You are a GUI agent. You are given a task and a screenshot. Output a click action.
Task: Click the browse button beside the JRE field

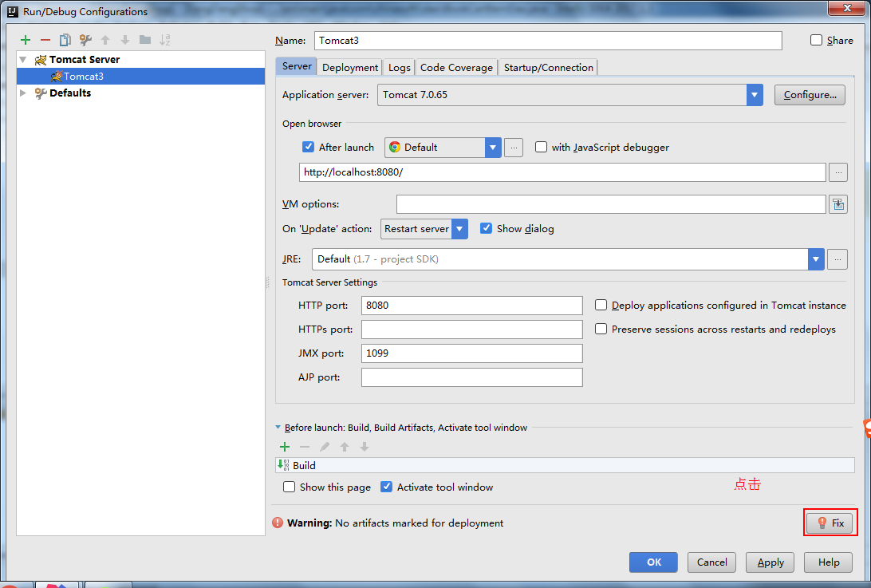(837, 259)
